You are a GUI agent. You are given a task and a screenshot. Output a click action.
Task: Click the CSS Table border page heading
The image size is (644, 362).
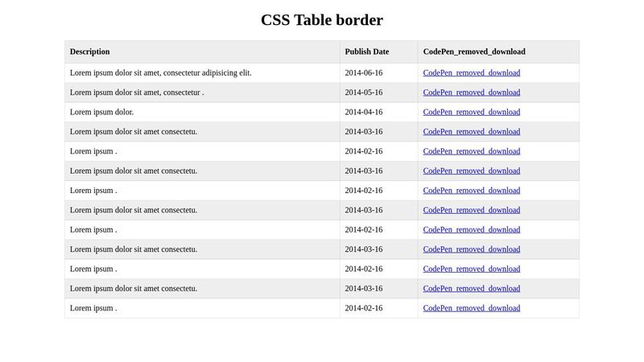(x=322, y=20)
